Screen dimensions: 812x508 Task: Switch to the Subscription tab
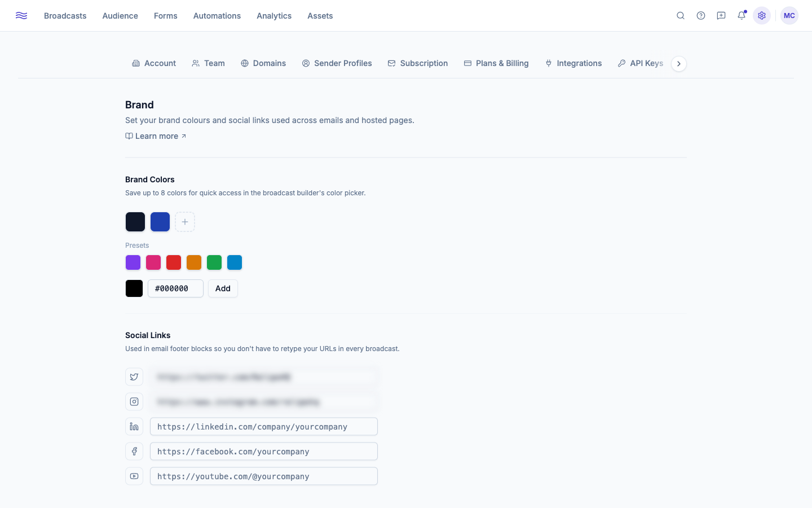tap(418, 63)
